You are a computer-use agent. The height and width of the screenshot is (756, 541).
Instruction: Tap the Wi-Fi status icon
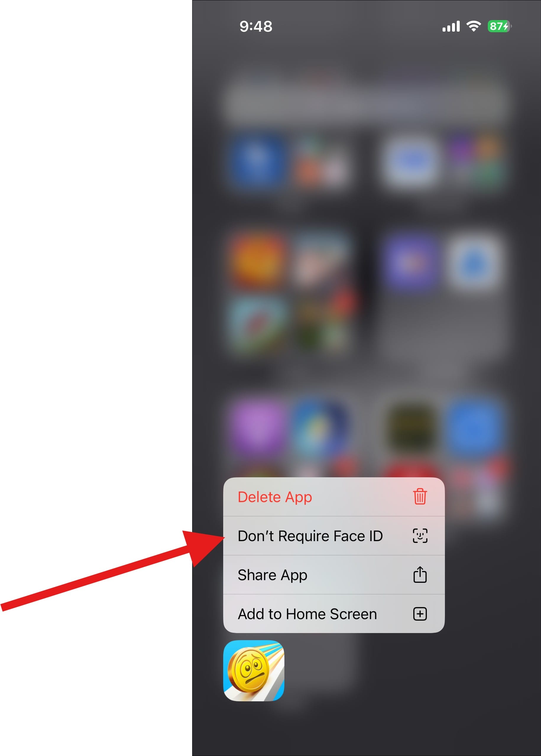pyautogui.click(x=473, y=26)
